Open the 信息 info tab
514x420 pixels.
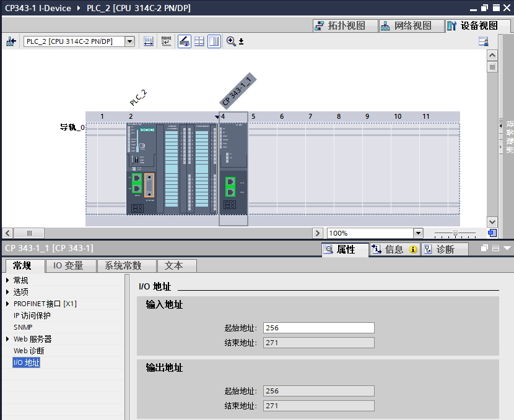click(x=394, y=249)
